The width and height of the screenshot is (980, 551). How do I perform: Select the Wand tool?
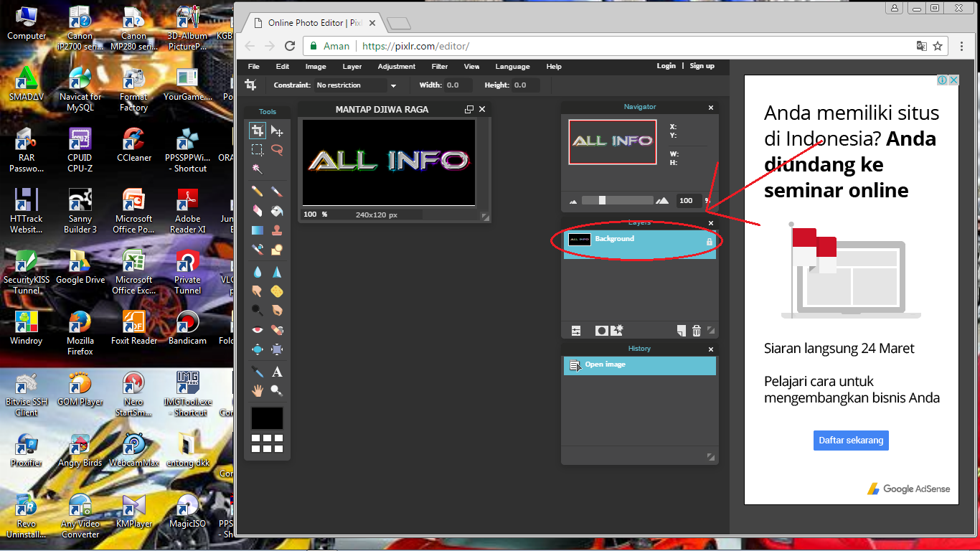pyautogui.click(x=257, y=169)
